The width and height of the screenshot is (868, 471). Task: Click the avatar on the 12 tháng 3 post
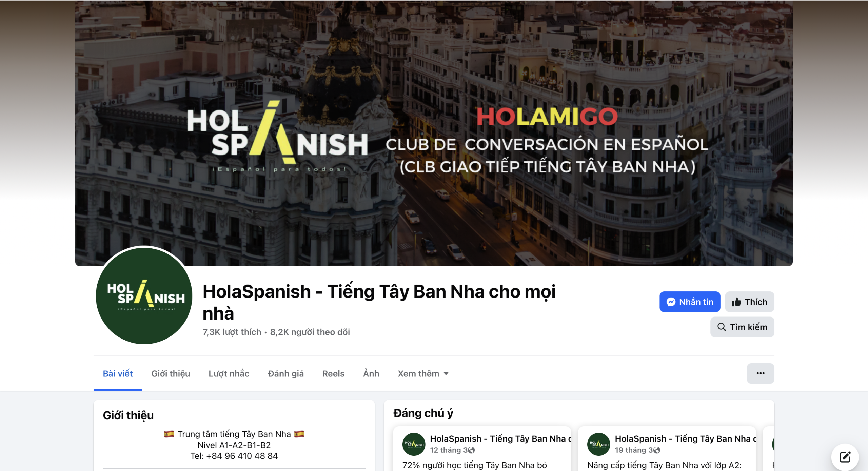point(414,444)
